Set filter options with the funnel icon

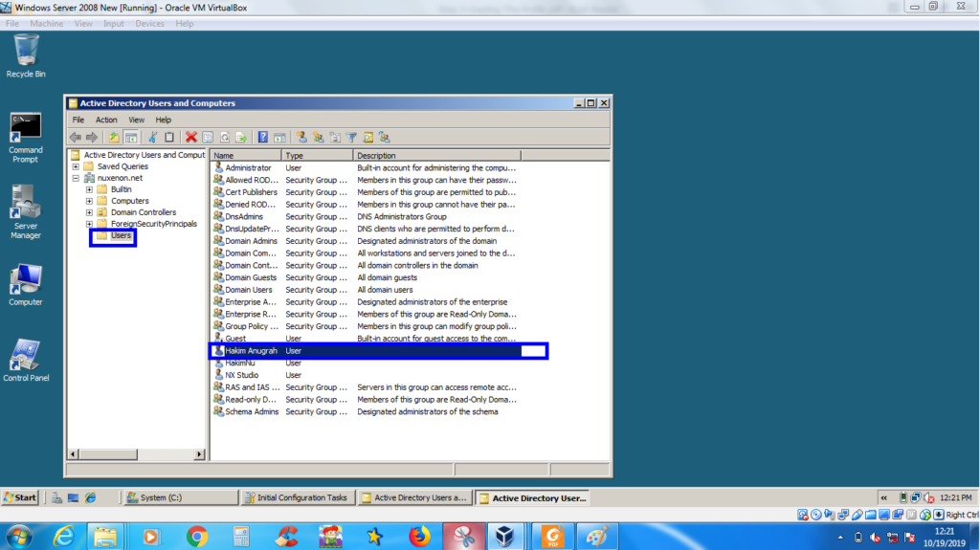(x=352, y=137)
